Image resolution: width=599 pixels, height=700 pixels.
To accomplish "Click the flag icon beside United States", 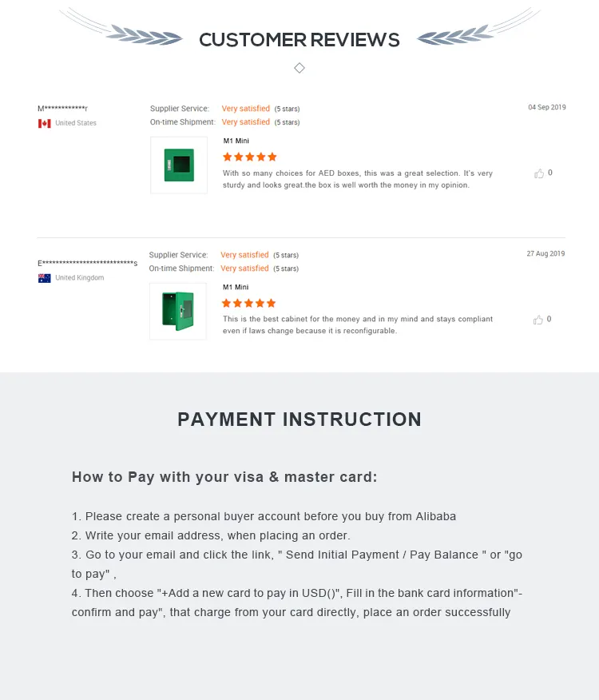I will (45, 123).
